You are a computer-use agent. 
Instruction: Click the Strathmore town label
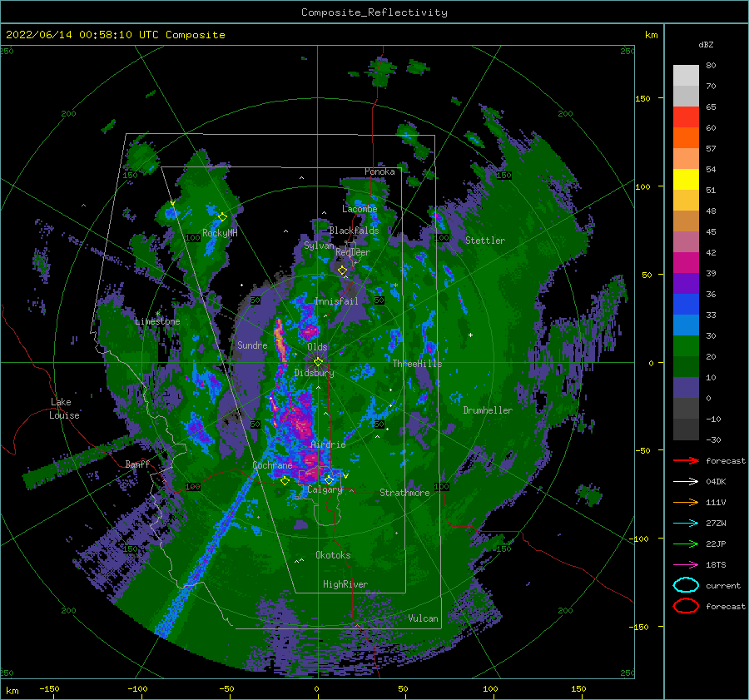click(x=404, y=493)
